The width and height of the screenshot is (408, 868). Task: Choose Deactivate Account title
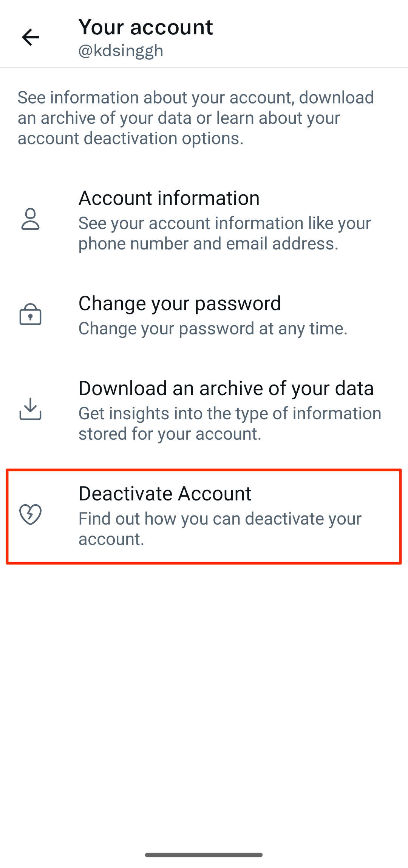pos(165,494)
